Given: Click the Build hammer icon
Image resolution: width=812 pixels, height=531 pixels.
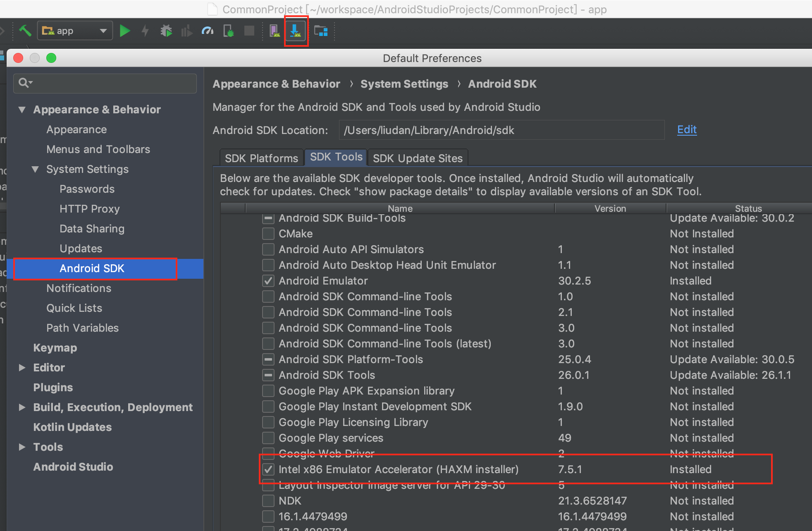Looking at the screenshot, I should point(25,30).
